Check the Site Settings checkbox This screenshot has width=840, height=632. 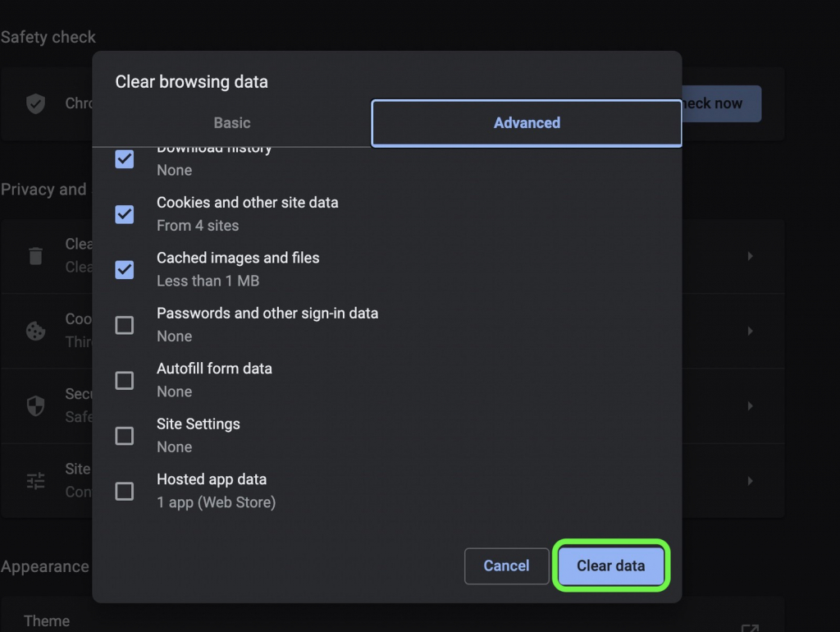125,436
